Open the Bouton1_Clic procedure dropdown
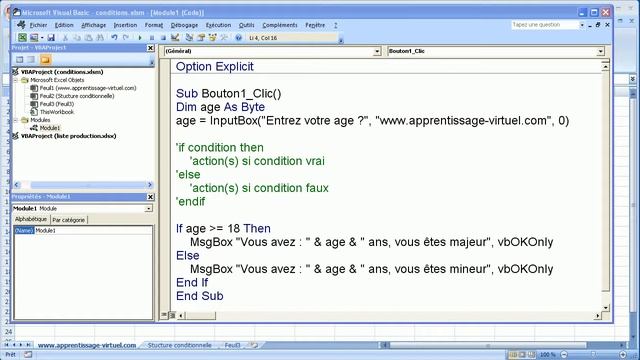This screenshot has height=360, width=640. pyautogui.click(x=600, y=51)
